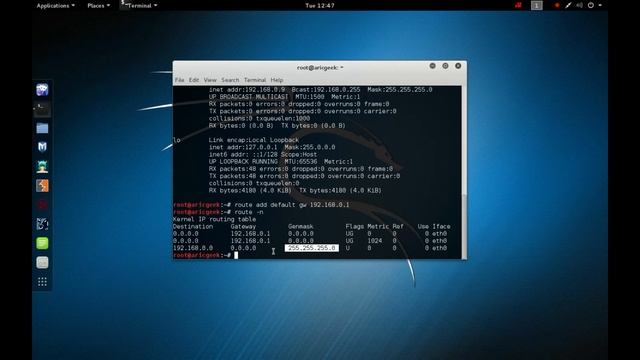Open the workspace indicator numbered 1

pyautogui.click(x=536, y=5)
